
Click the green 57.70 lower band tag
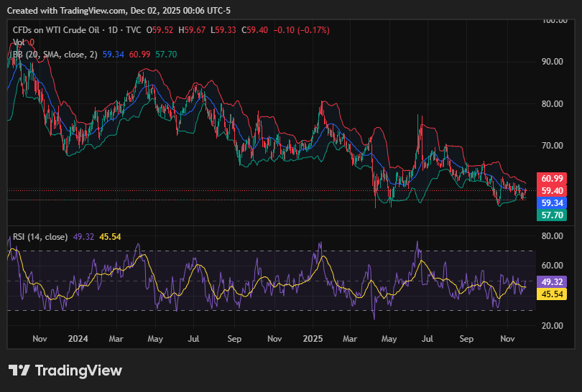click(x=552, y=215)
